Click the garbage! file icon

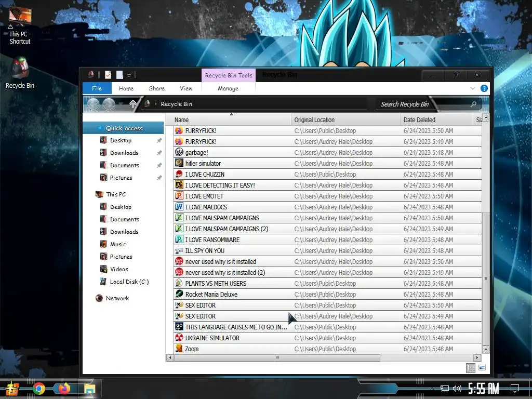coord(179,152)
